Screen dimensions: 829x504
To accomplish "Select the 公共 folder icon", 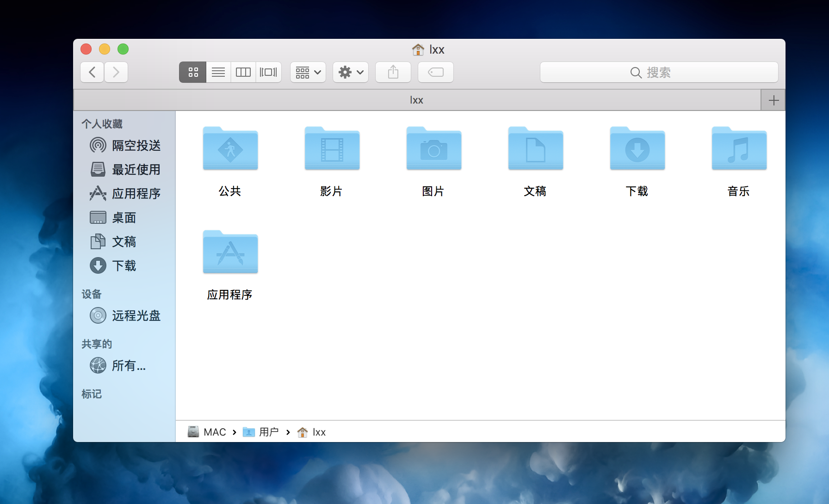I will click(x=230, y=148).
